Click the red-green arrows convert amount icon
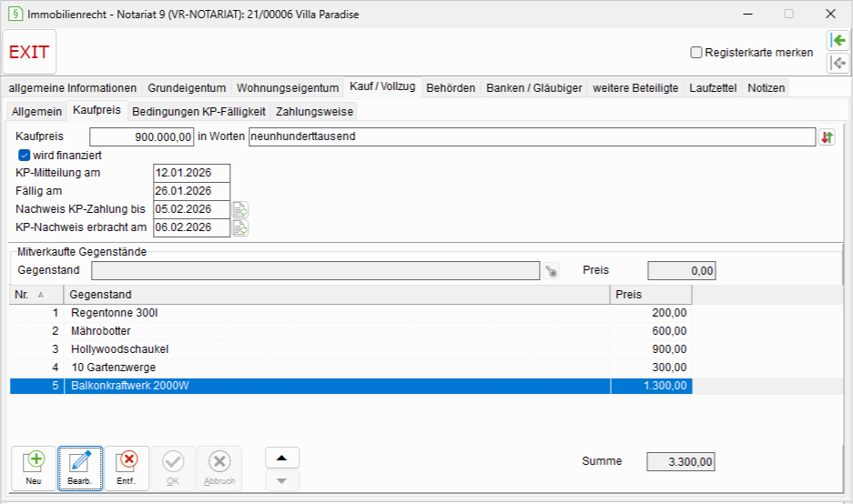This screenshot has width=853, height=504. pyautogui.click(x=827, y=137)
